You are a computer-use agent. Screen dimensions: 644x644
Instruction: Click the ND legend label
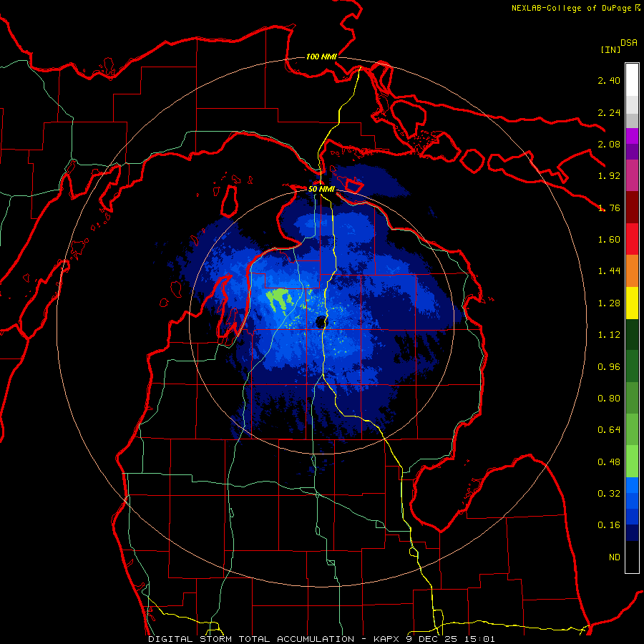coord(615,557)
